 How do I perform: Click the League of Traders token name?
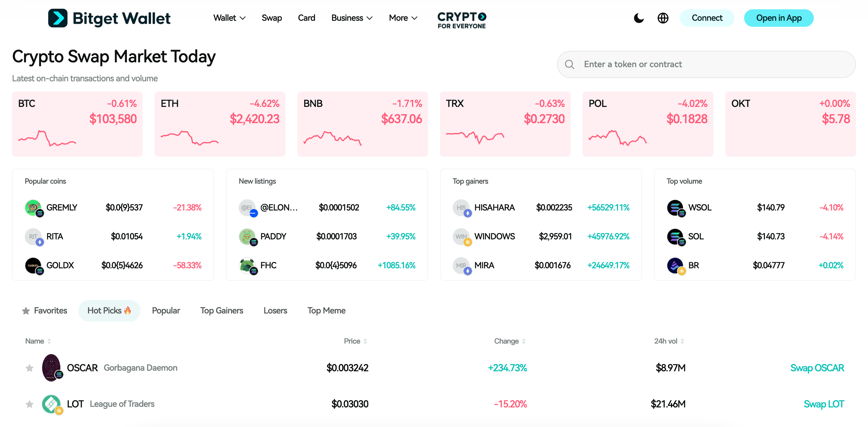point(122,404)
